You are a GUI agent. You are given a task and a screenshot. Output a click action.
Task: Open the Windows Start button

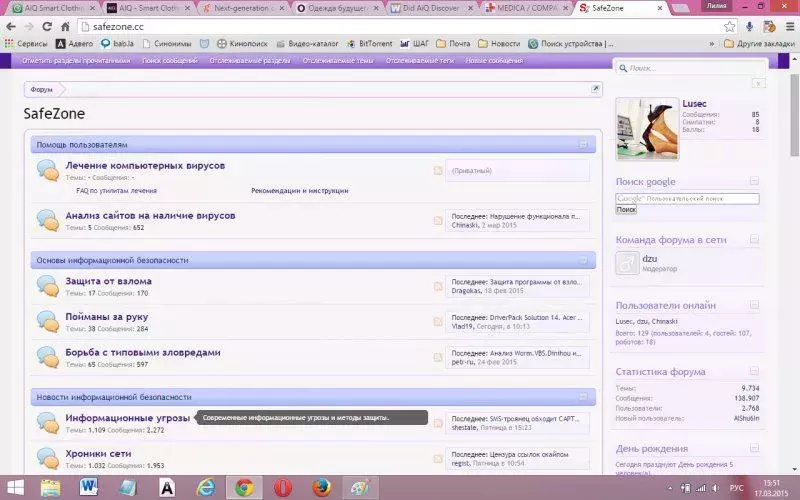[x=15, y=488]
